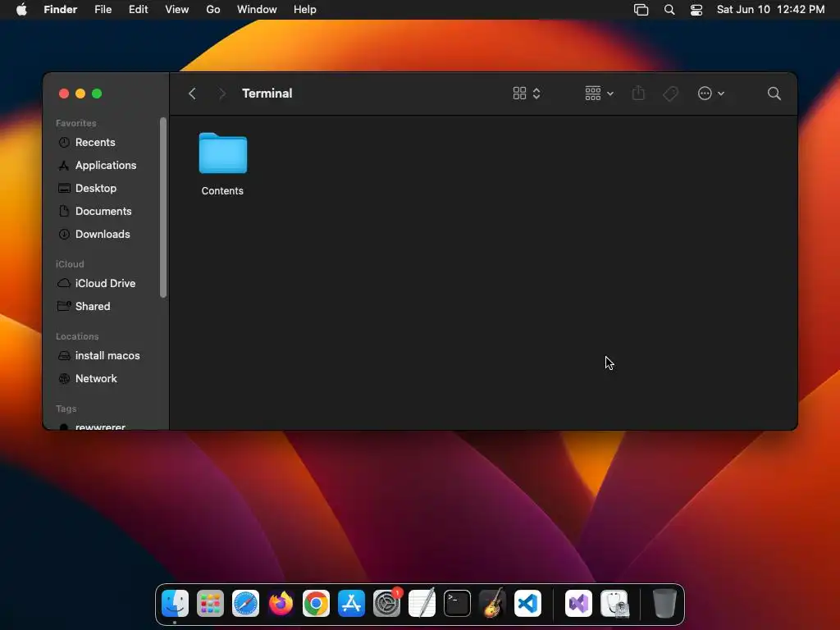Open the ellipsis Action menu
The image size is (840, 630).
pos(711,94)
